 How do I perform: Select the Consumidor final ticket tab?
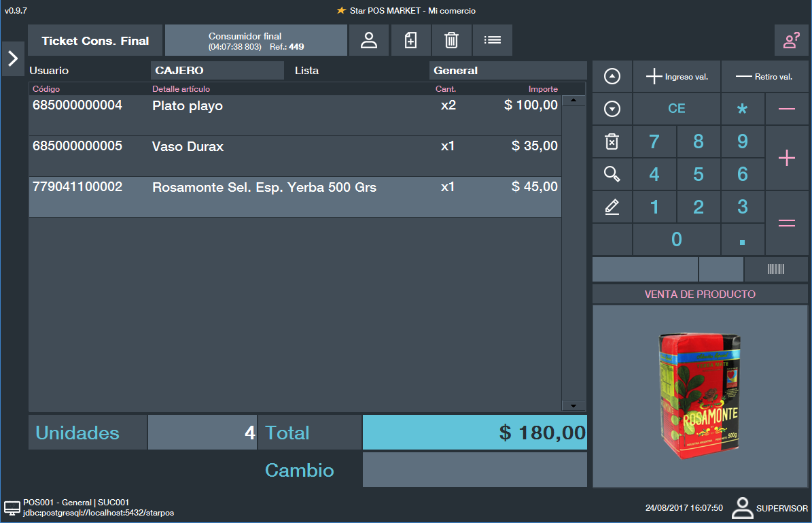point(255,41)
